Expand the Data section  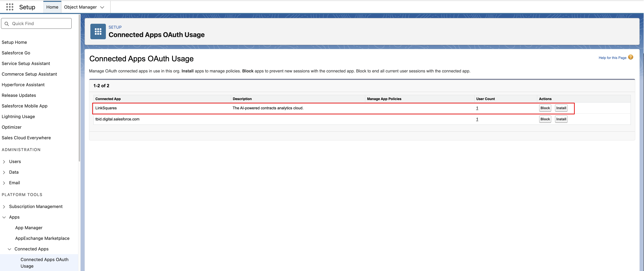(x=4, y=172)
